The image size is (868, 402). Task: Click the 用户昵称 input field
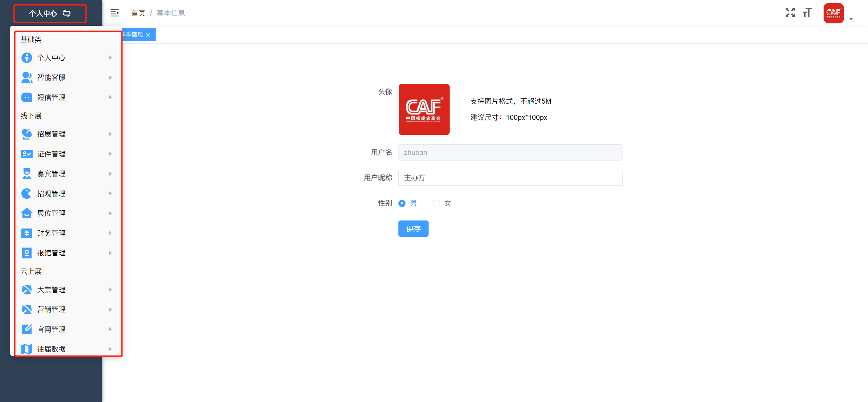[x=510, y=178]
